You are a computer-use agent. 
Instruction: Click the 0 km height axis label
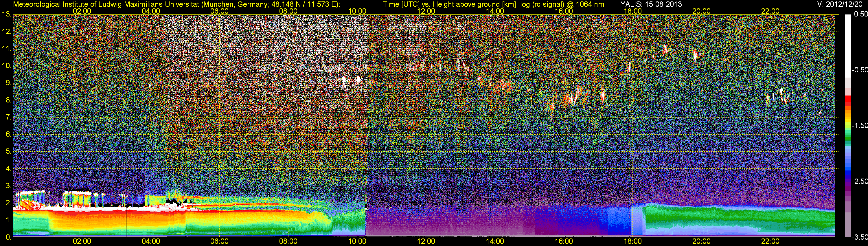pos(8,237)
